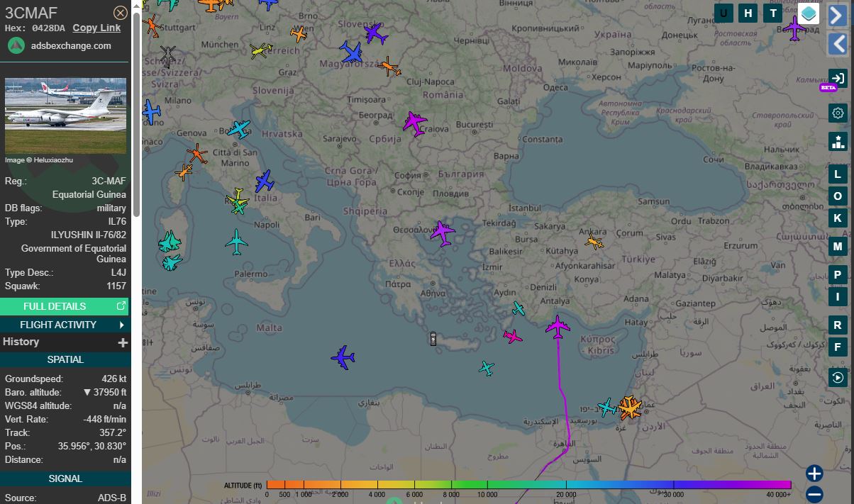
Task: Open the BETA login icon
Action: (x=838, y=78)
